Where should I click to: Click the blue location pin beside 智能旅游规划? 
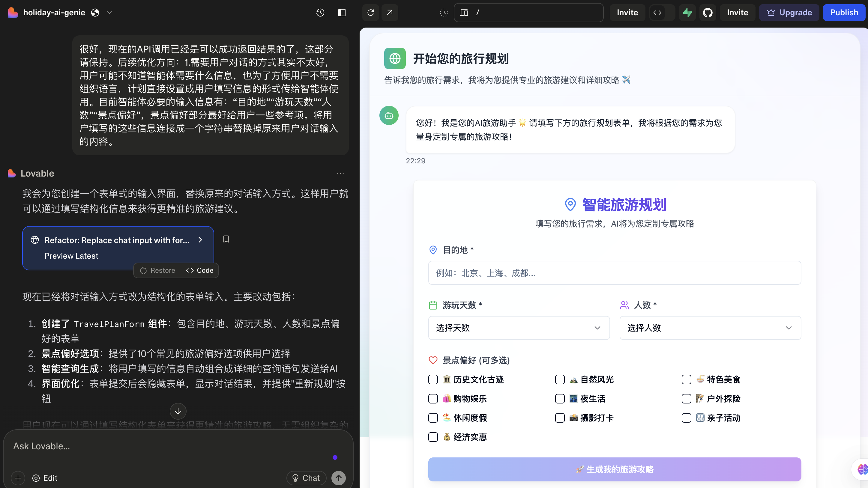[x=570, y=204]
